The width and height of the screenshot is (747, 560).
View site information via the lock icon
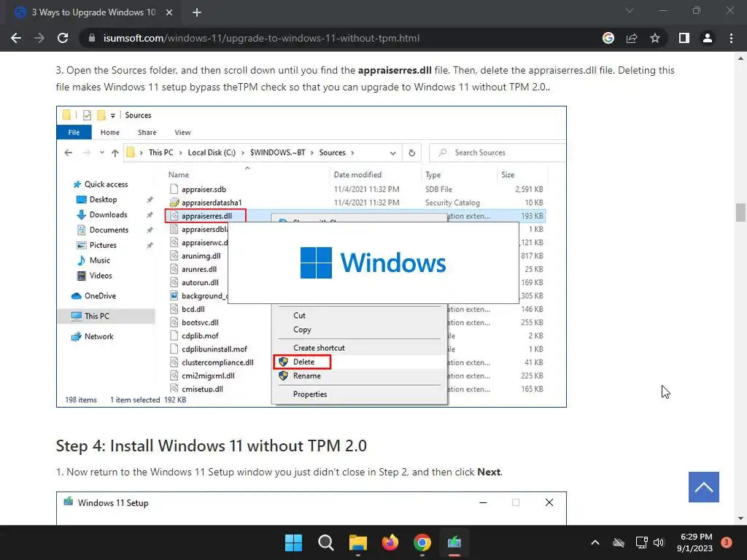pyautogui.click(x=92, y=38)
